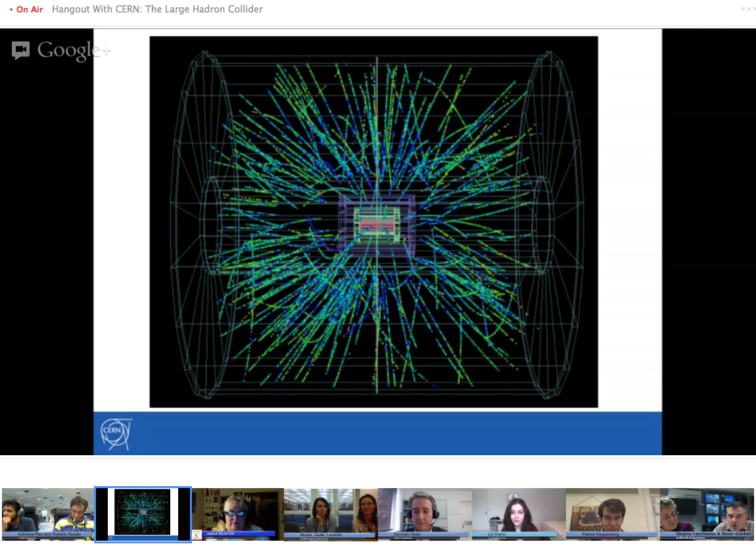This screenshot has height=546, width=756.
Task: Switch to Jasna Nyström's video feed
Action: point(238,514)
